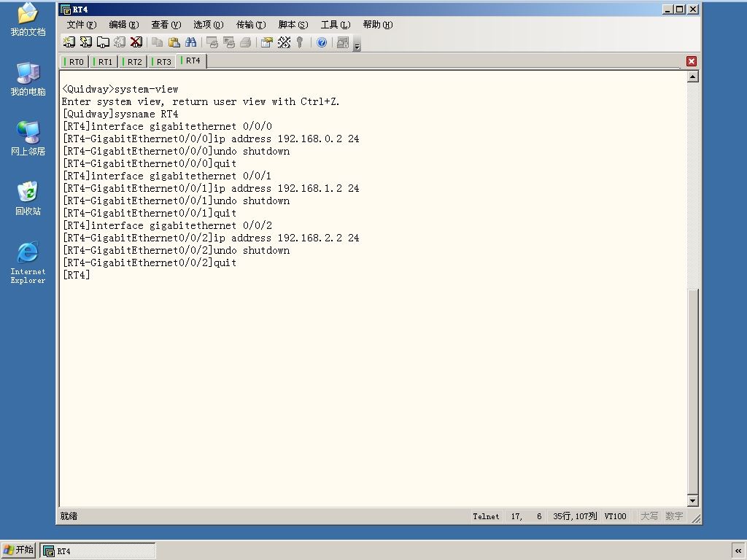Select Internet Explorer desktop icon
The height and width of the screenshot is (560, 747).
28,262
